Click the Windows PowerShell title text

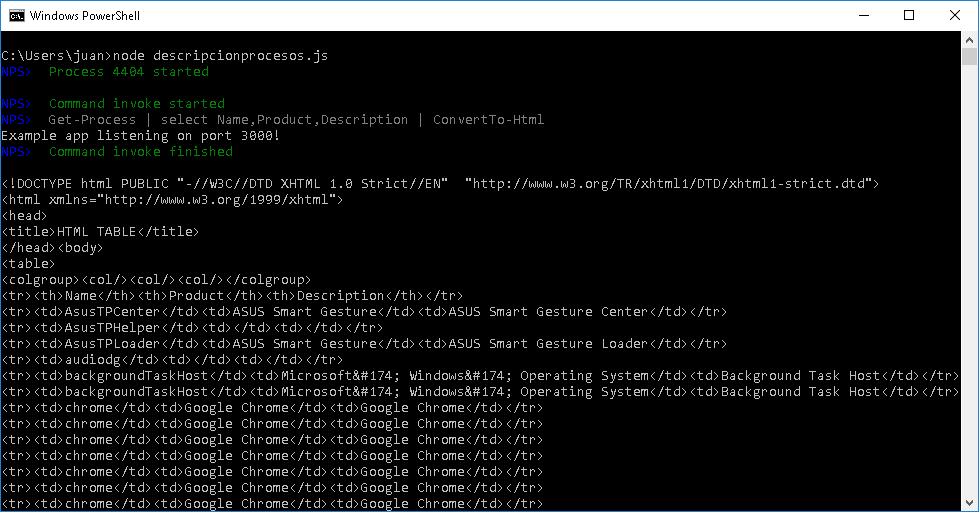click(86, 15)
